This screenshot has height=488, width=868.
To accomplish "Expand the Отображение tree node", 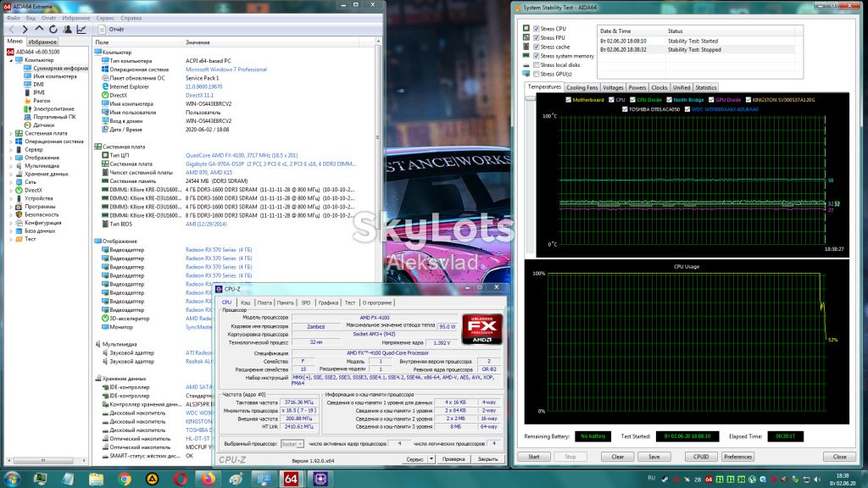I will [11, 158].
